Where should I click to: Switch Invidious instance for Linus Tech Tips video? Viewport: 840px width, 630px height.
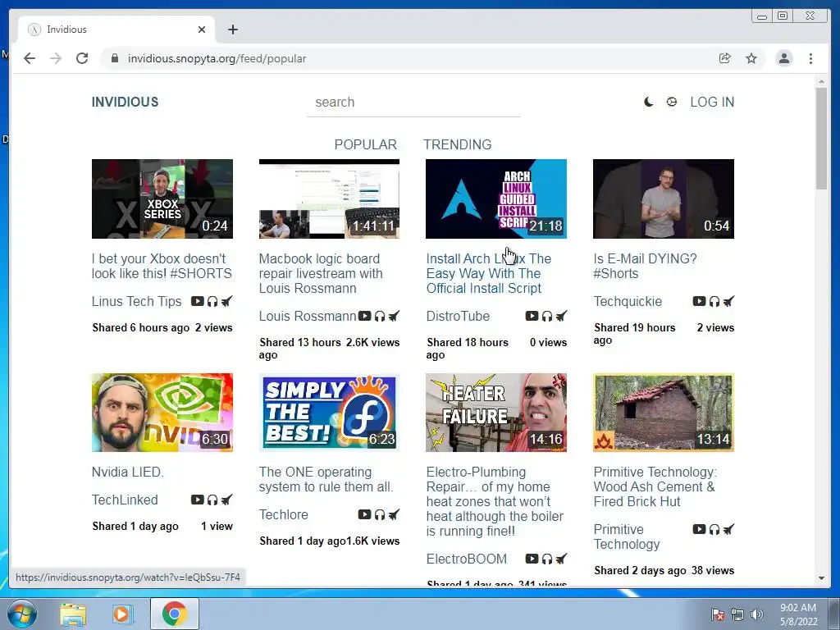(227, 301)
